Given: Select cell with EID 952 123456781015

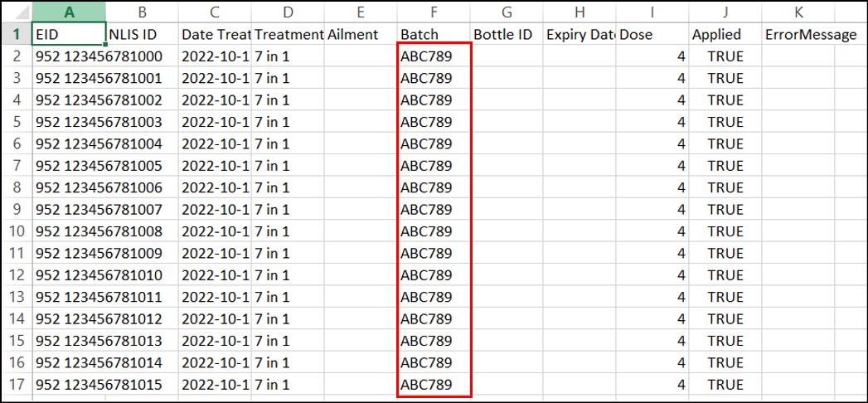Looking at the screenshot, I should pos(69,385).
